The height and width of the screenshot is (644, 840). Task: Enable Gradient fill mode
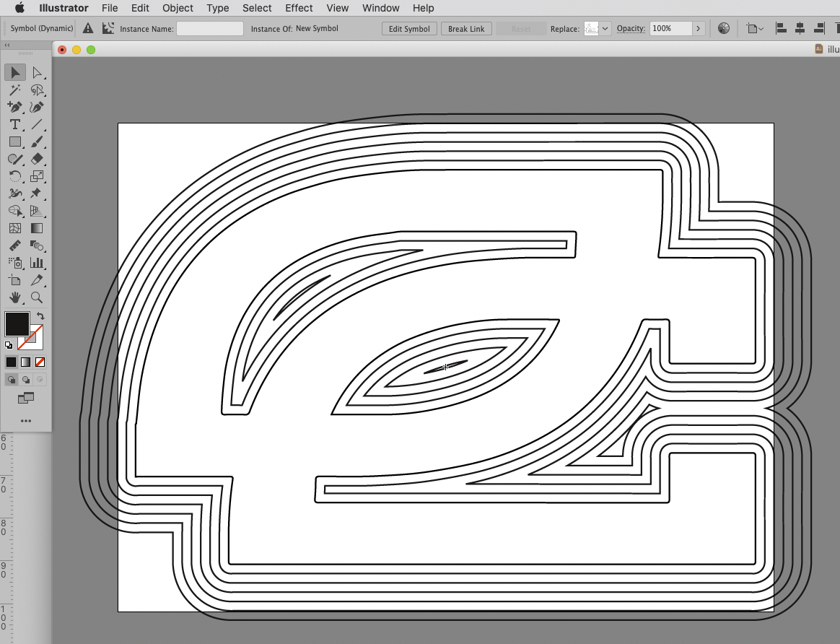click(x=25, y=362)
